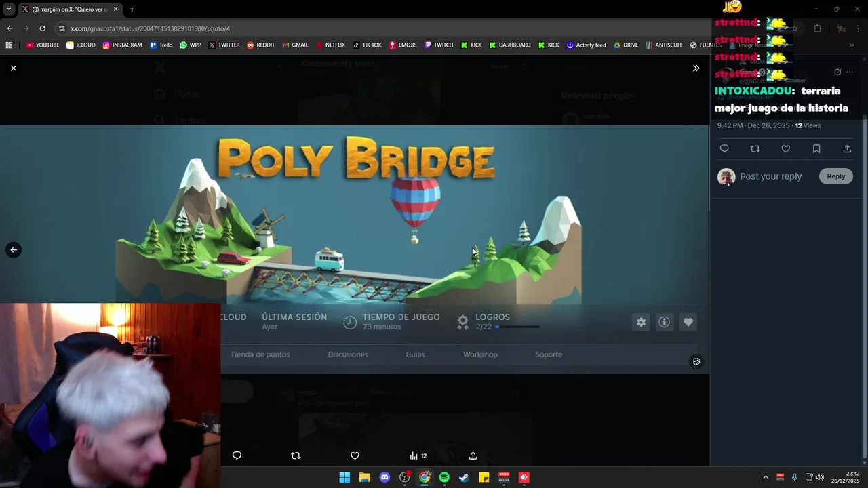Reload the page
The height and width of the screenshot is (488, 868).
click(x=42, y=28)
